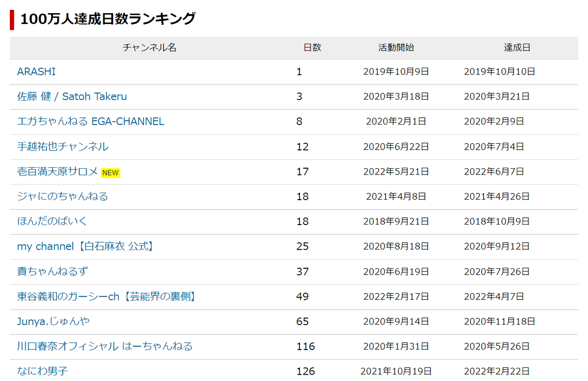Select achievement date 2020年5月26日
588x381 pixels.
[497, 347]
